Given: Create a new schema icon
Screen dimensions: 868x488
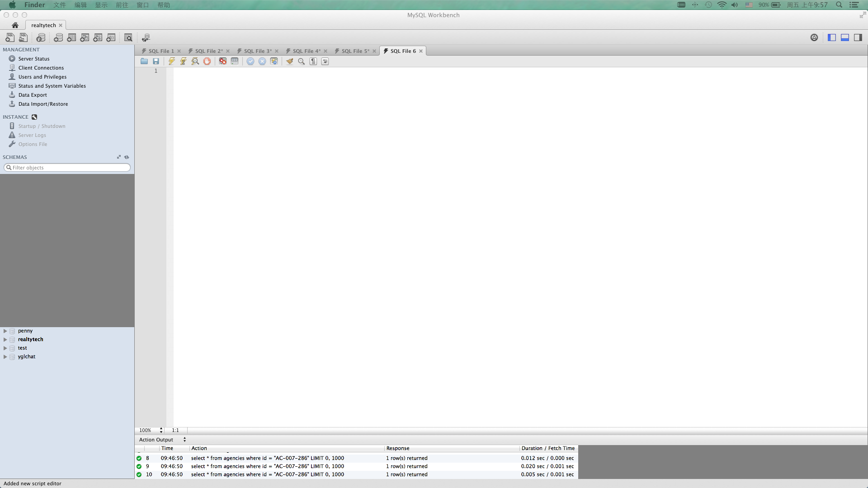Looking at the screenshot, I should pos(58,38).
